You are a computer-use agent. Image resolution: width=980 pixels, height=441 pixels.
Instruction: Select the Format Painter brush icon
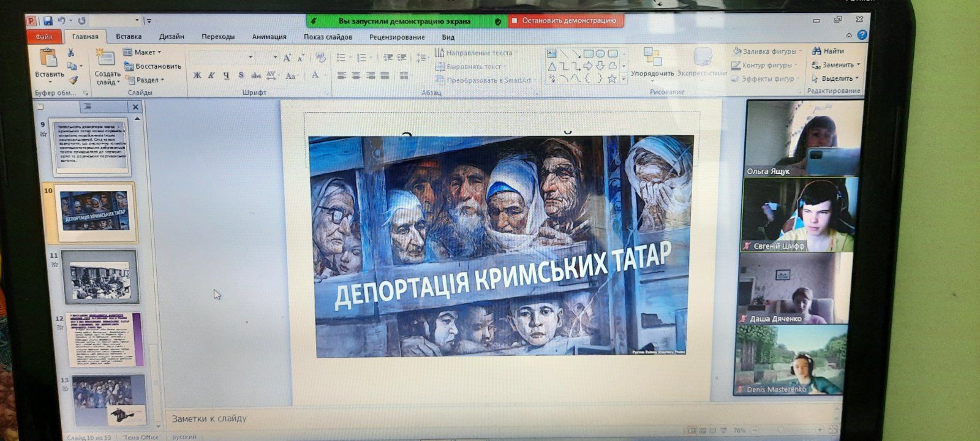tap(73, 80)
